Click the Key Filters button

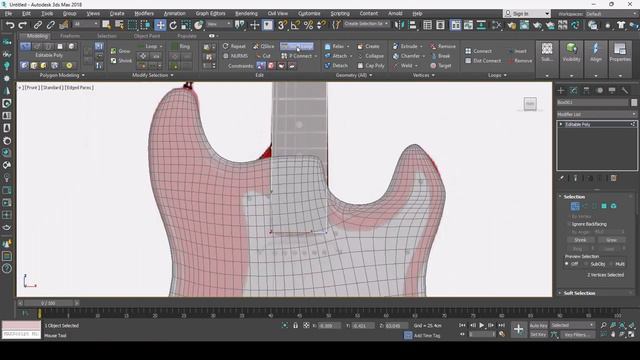point(577,335)
